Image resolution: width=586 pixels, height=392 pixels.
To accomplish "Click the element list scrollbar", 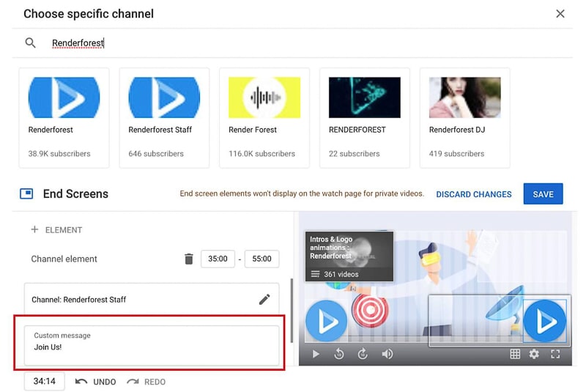I will (x=292, y=311).
